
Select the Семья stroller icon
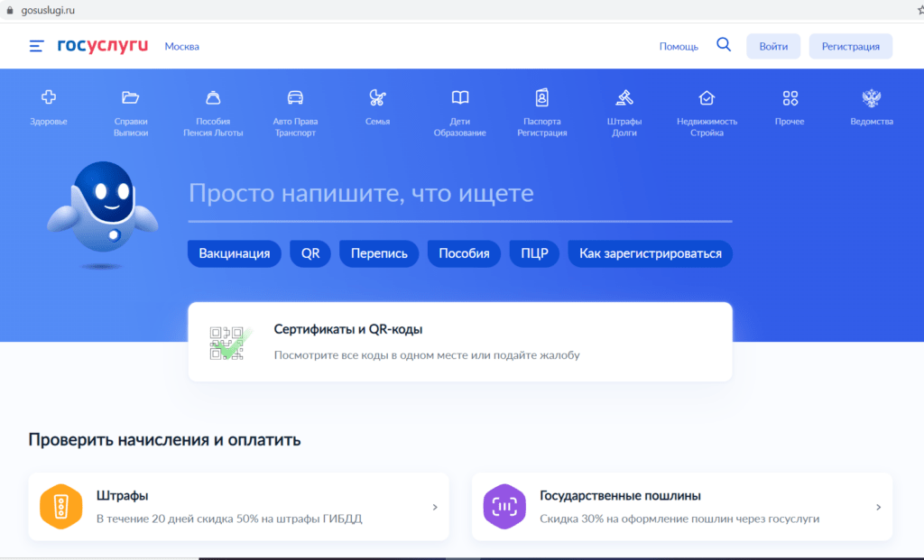(377, 97)
